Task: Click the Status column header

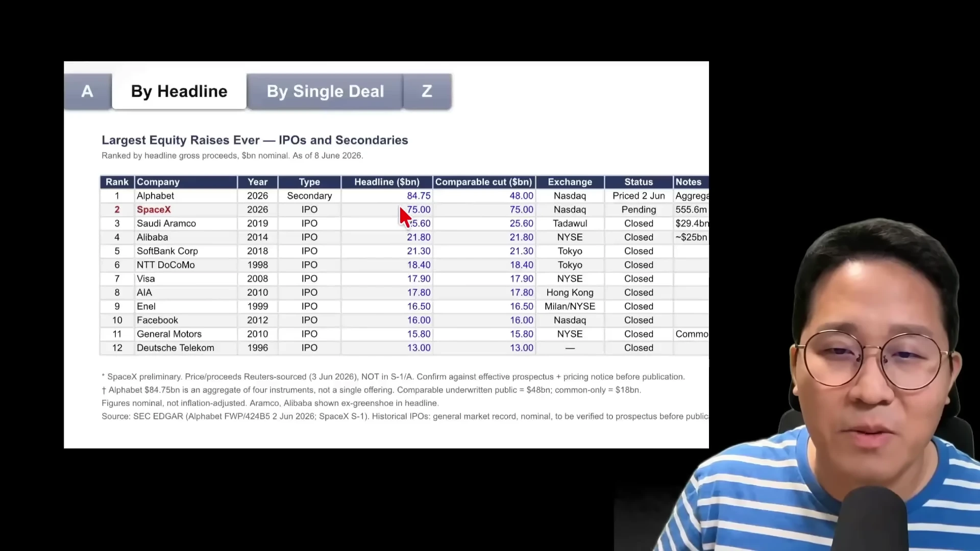Action: click(639, 182)
